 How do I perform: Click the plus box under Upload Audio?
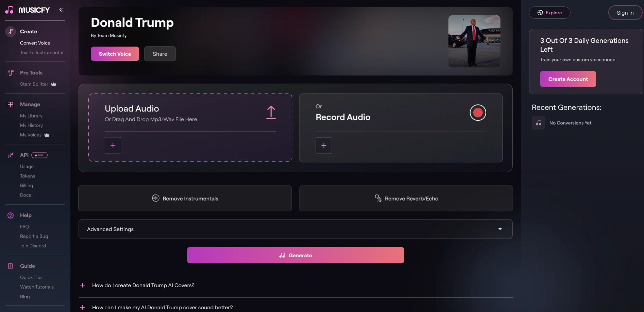[113, 145]
